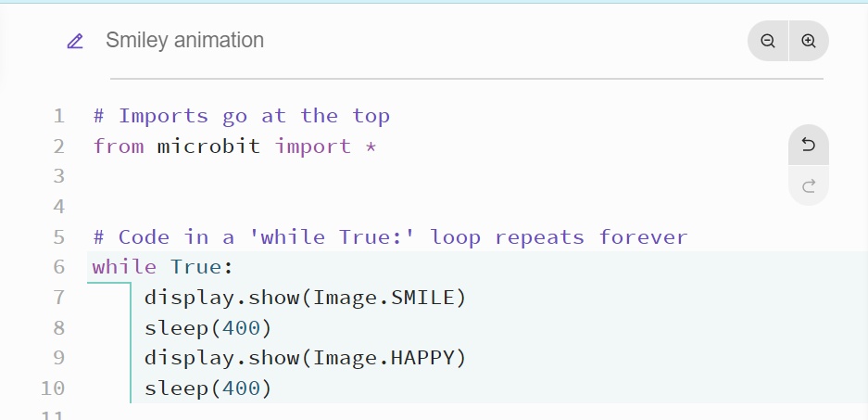Place cursor on empty line 3
Viewport: 868px width, 420px height.
click(x=278, y=176)
